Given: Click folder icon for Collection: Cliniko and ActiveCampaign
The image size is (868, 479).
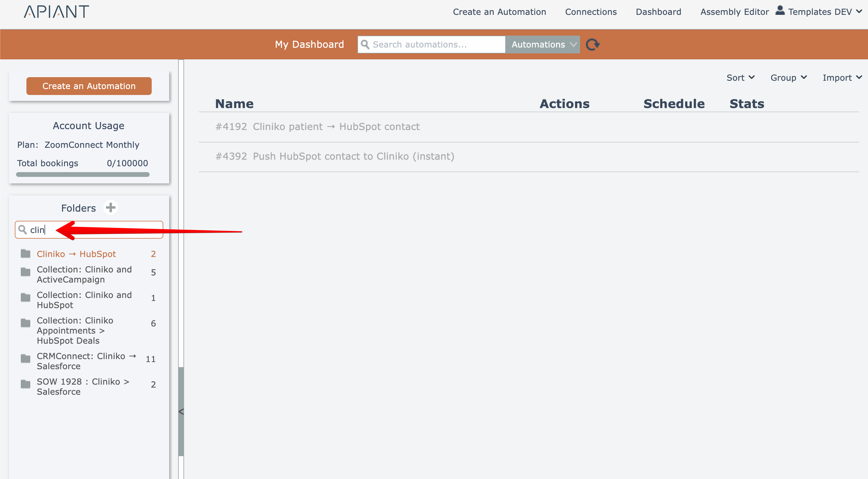Looking at the screenshot, I should (x=26, y=272).
